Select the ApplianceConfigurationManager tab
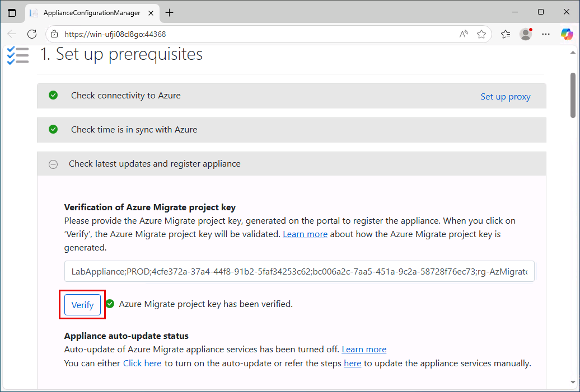This screenshot has height=392, width=580. tap(92, 13)
